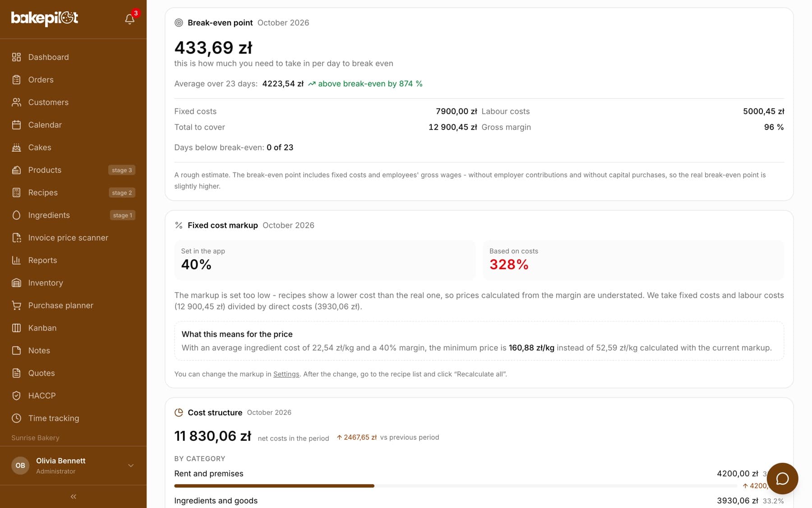812x508 pixels.
Task: Click the 328% based on costs value
Action: tap(509, 265)
